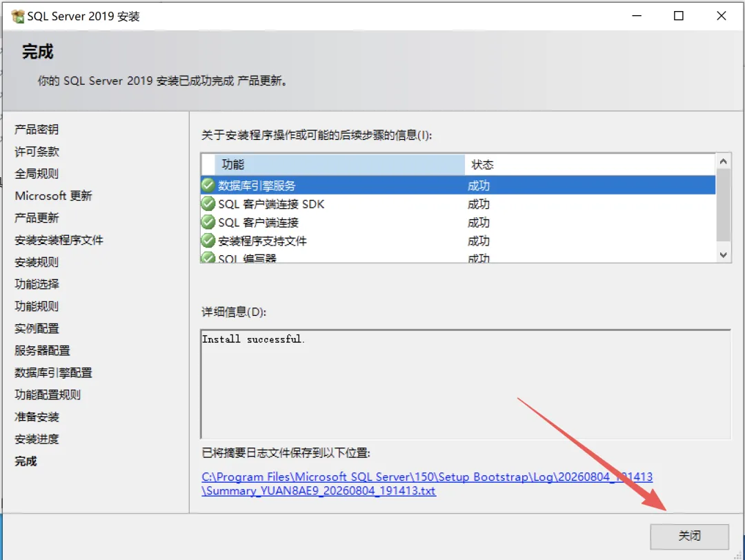This screenshot has height=560, width=745.
Task: Click the 状态 column header
Action: pos(590,165)
